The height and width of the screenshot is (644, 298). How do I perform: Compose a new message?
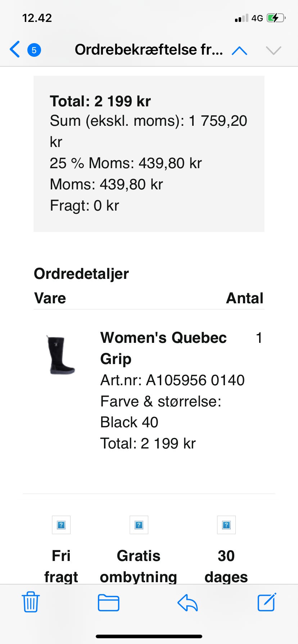pyautogui.click(x=267, y=602)
